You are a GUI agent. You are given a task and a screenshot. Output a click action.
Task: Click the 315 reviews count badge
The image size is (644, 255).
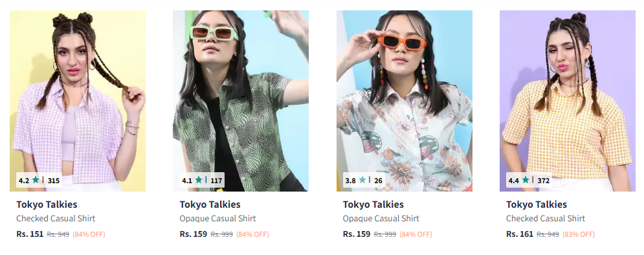pyautogui.click(x=53, y=181)
